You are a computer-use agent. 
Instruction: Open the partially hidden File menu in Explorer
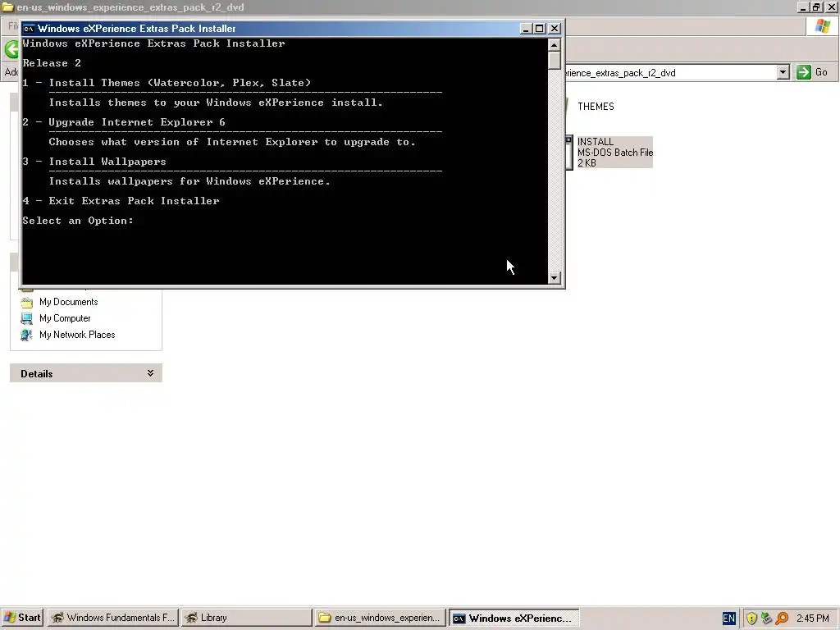pos(13,25)
